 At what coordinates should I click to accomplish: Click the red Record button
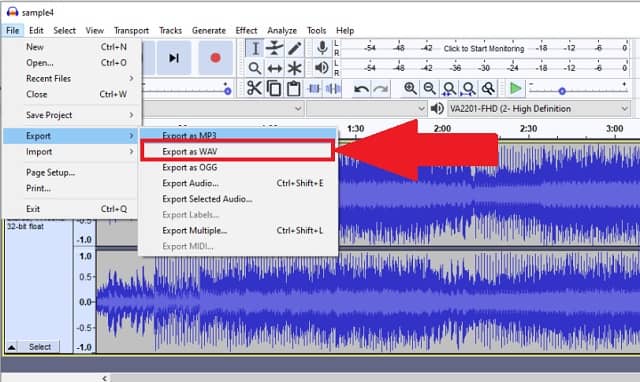click(216, 58)
